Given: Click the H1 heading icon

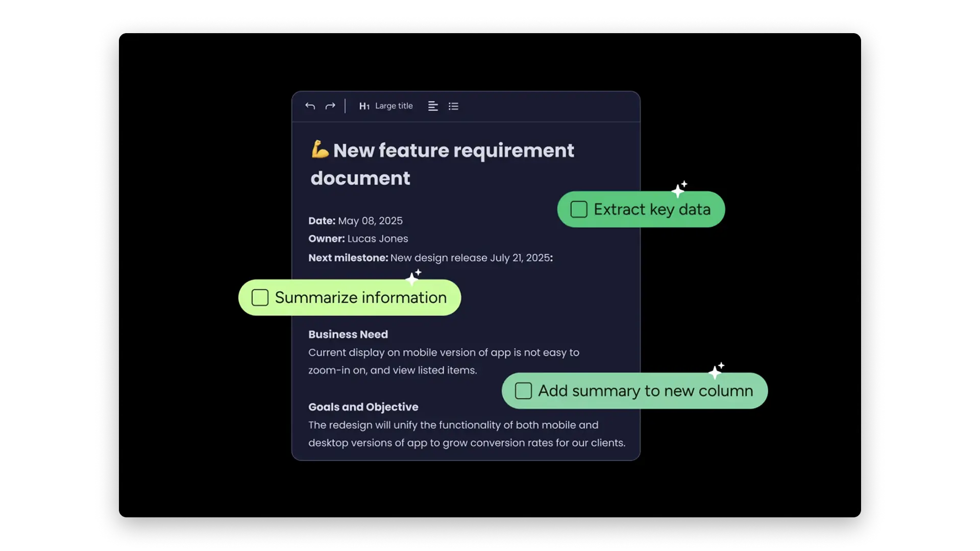Looking at the screenshot, I should click(x=364, y=106).
